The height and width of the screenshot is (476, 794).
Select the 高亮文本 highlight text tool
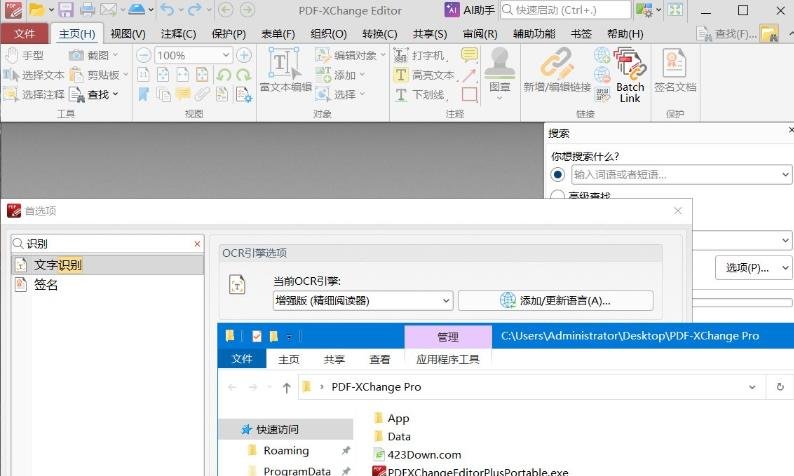point(424,75)
